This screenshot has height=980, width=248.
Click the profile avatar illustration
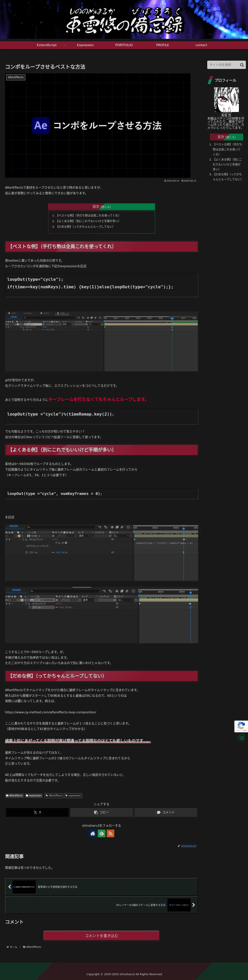(x=226, y=100)
